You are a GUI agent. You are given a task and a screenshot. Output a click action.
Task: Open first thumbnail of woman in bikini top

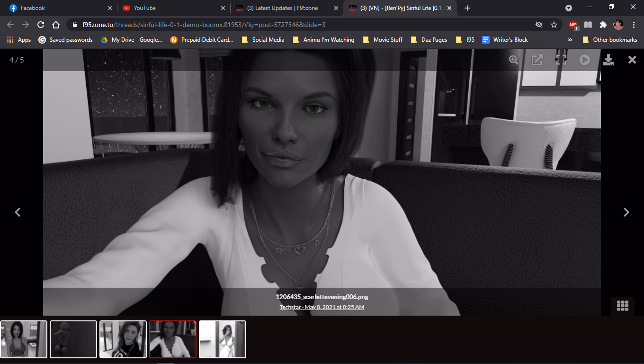(24, 339)
